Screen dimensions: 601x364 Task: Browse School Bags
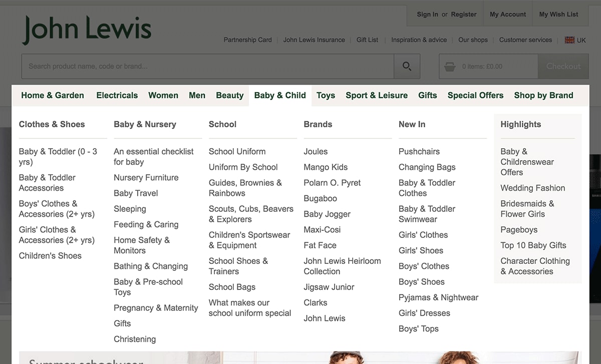[x=232, y=287]
